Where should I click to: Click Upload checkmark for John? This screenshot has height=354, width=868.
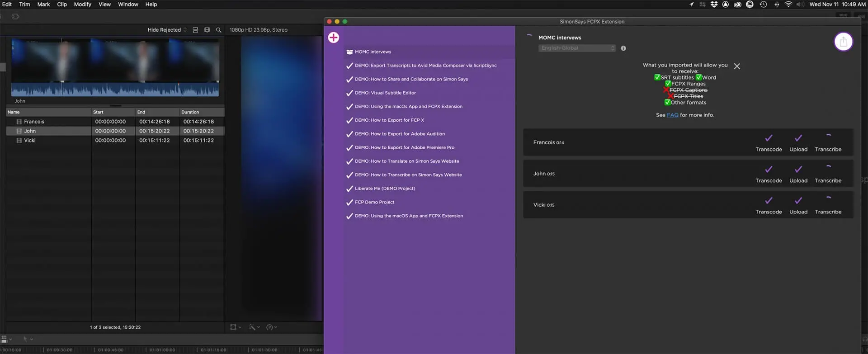[798, 170]
